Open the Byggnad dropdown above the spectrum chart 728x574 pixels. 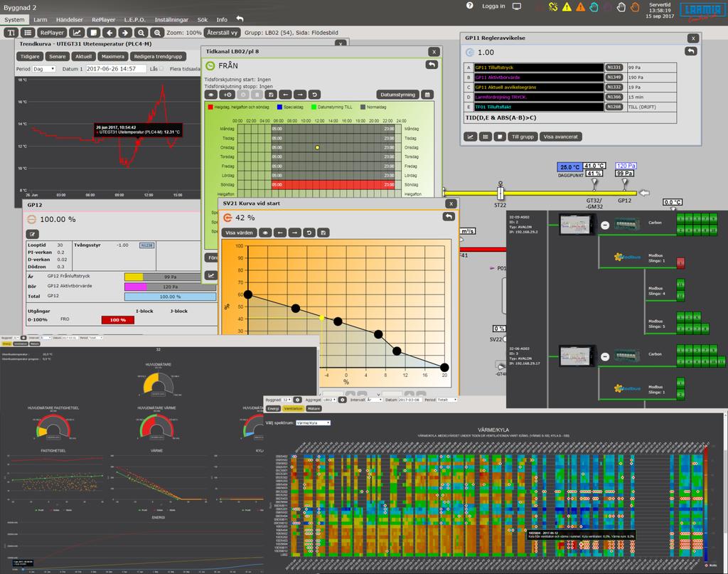click(x=287, y=400)
